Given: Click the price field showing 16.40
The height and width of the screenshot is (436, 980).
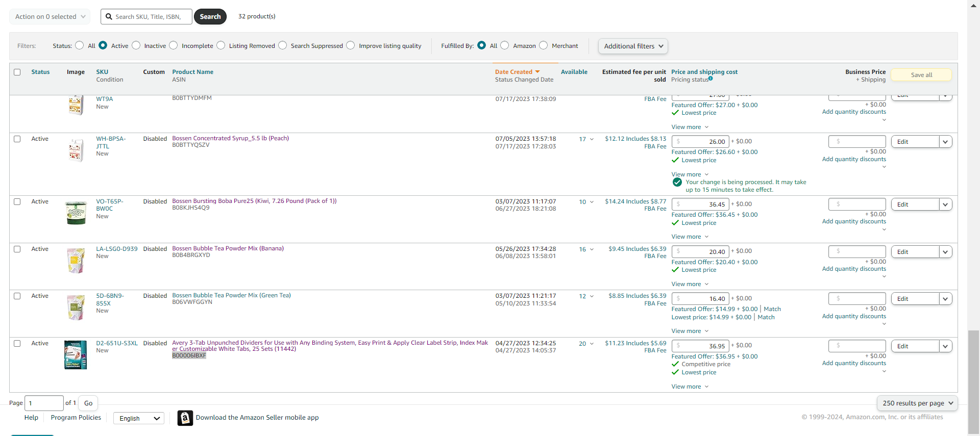Looking at the screenshot, I should point(700,299).
